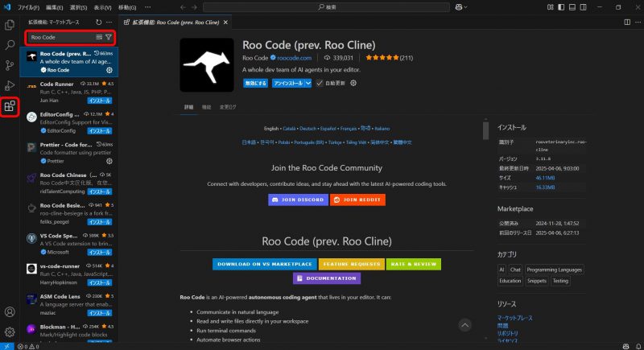The image size is (644, 350).
Task: Click Download on VS Marketplace badge
Action: tap(265, 264)
